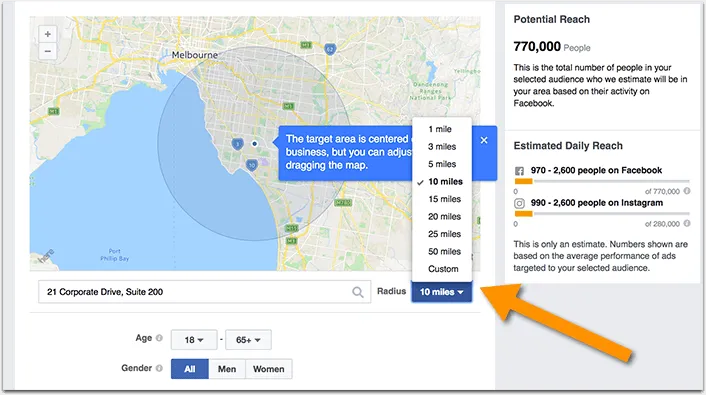Click info icon next to 'of 770,000'
706x395 pixels.
point(687,191)
